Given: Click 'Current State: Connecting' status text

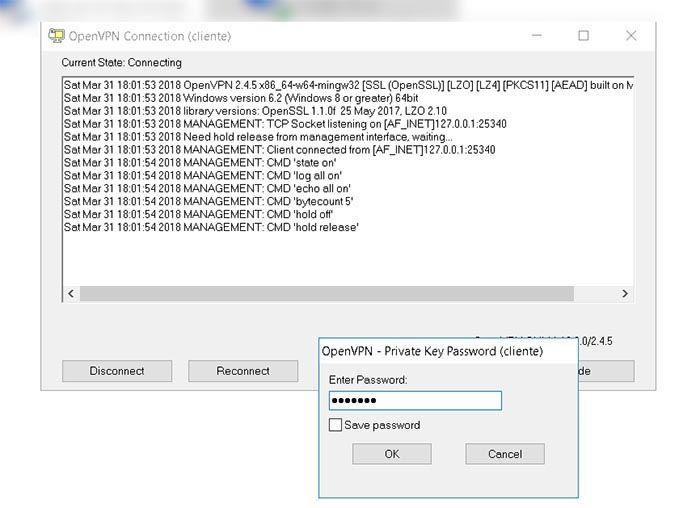Looking at the screenshot, I should click(121, 62).
